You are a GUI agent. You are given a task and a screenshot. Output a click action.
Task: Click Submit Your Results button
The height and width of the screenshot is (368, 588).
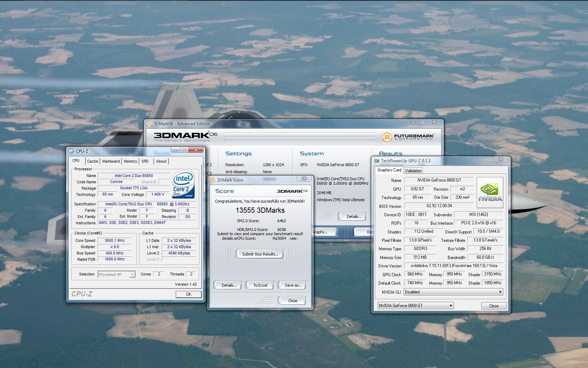(260, 254)
